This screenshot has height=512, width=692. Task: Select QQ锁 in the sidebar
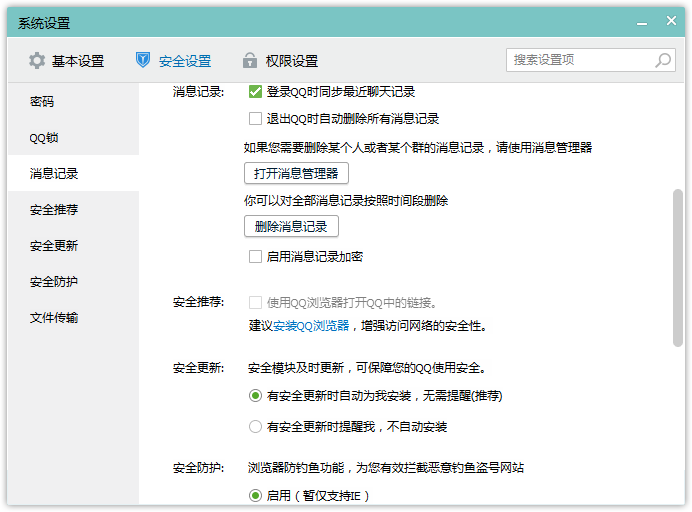[73, 138]
